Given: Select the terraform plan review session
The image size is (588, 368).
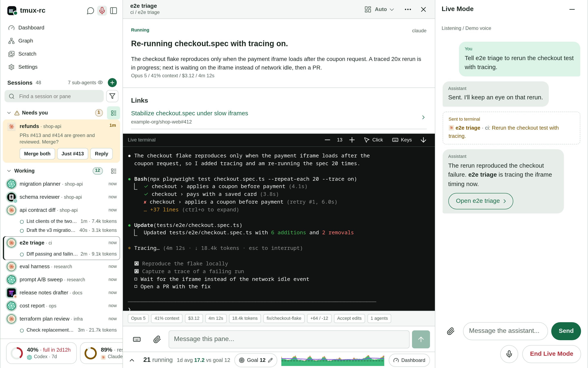Looking at the screenshot, I should pyautogui.click(x=61, y=319).
